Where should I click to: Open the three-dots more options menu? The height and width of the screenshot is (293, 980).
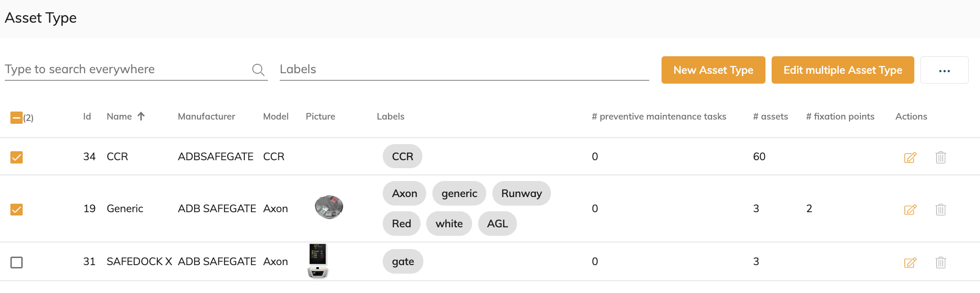point(944,70)
